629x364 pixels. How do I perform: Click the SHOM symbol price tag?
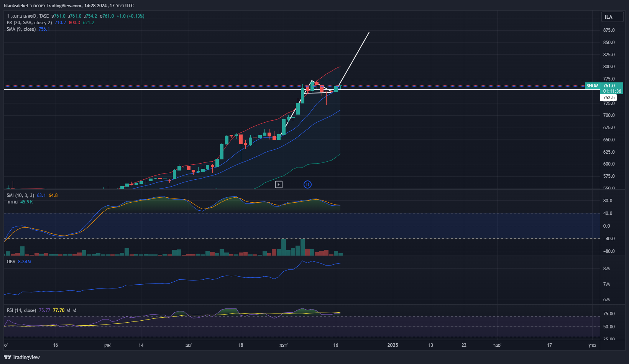click(592, 86)
